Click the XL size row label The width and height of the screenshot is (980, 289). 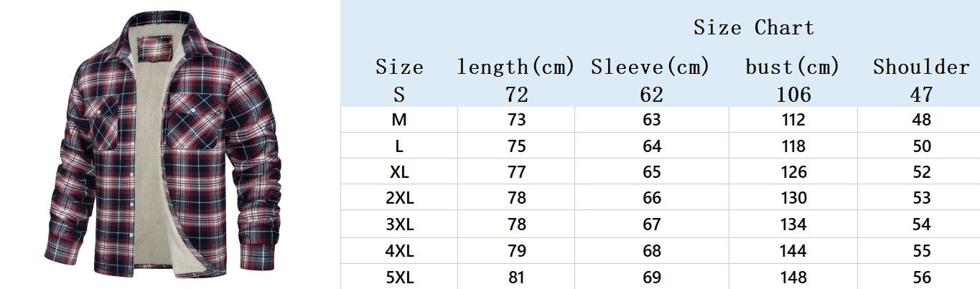pos(399,172)
